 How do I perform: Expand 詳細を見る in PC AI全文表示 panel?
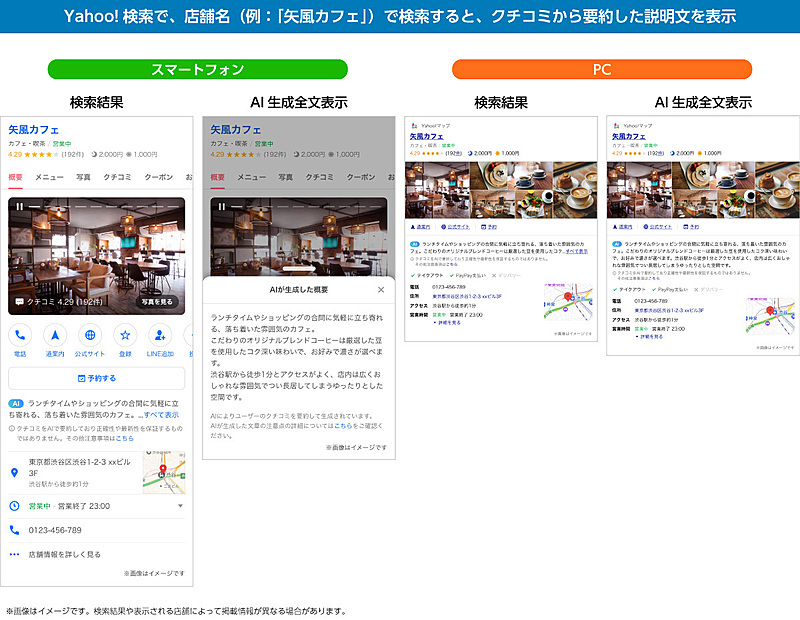point(649,337)
